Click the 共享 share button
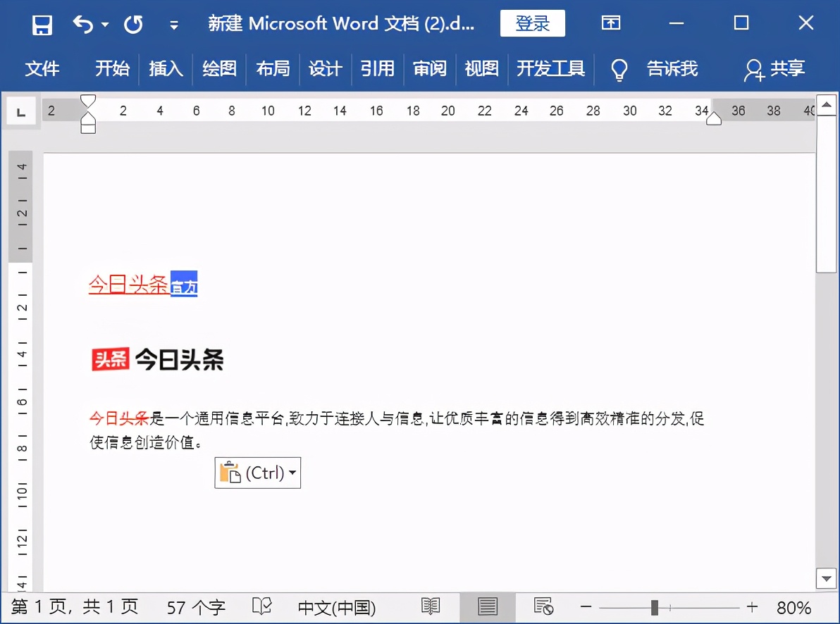 [x=774, y=69]
